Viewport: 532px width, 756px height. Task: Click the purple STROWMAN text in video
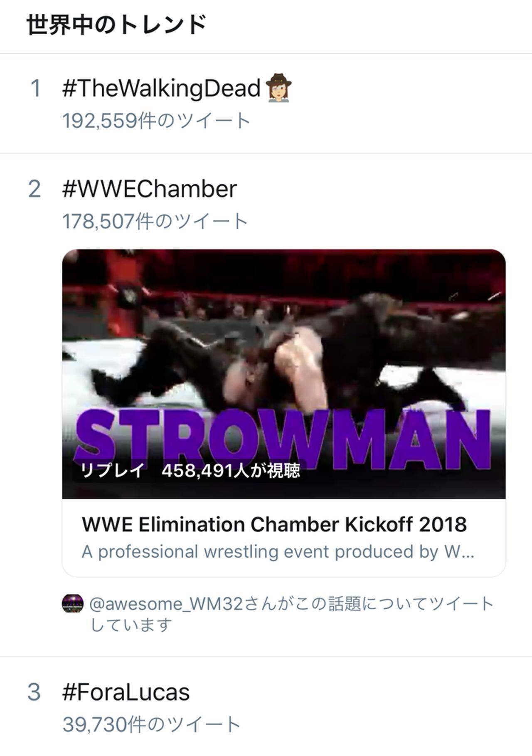[283, 437]
